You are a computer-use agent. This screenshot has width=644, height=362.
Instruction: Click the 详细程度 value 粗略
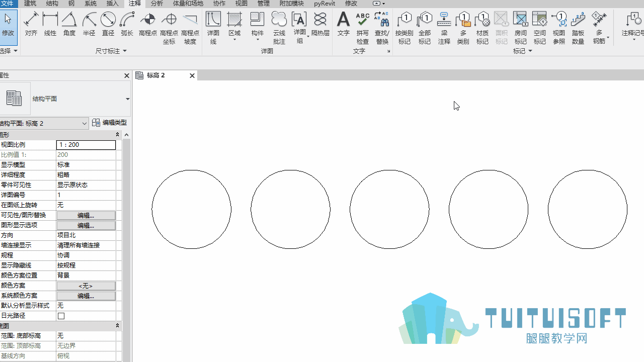86,175
